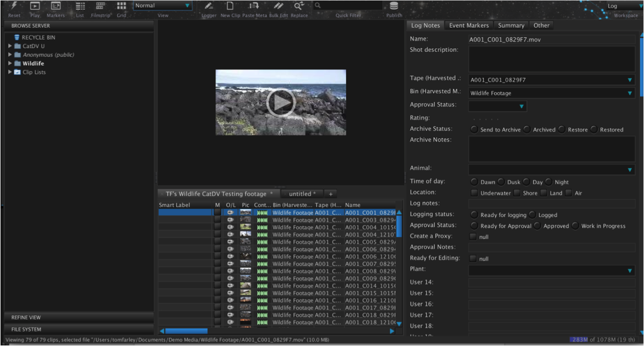Click the Reset toolbar icon

click(14, 6)
